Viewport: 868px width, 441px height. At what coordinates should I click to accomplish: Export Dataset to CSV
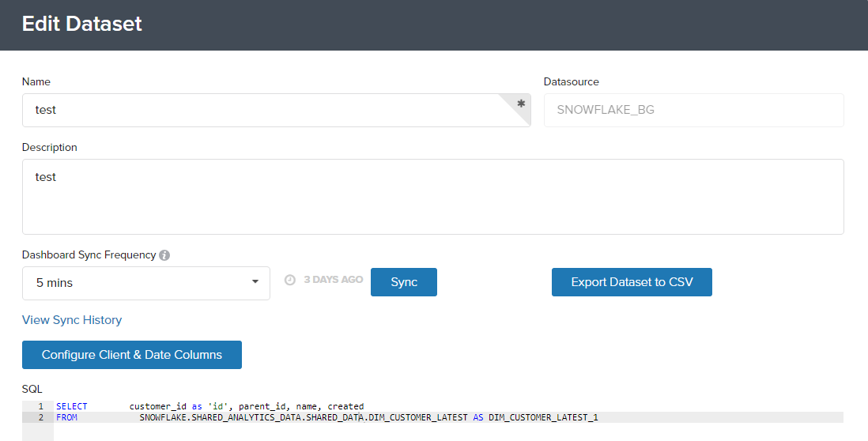[x=632, y=282]
